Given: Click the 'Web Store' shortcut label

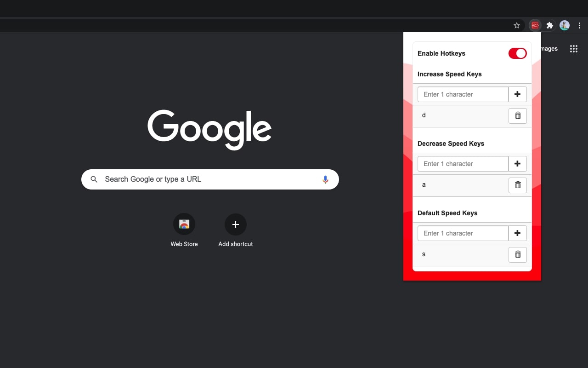Looking at the screenshot, I should click(x=184, y=244).
